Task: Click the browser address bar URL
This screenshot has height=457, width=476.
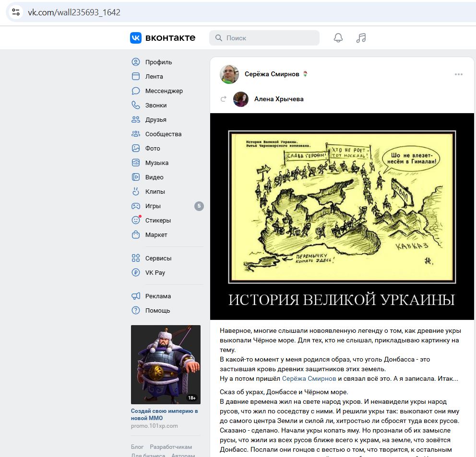Action: 74,12
